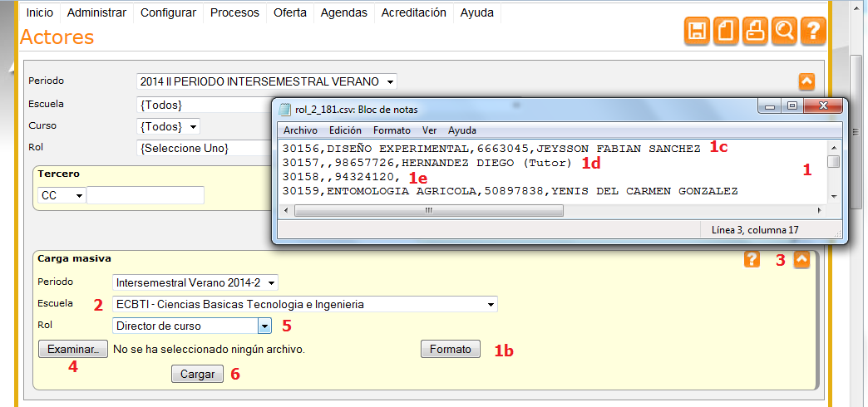Expand the Periodo dropdown in Carga masiva
This screenshot has height=407, width=868.
pos(195,282)
